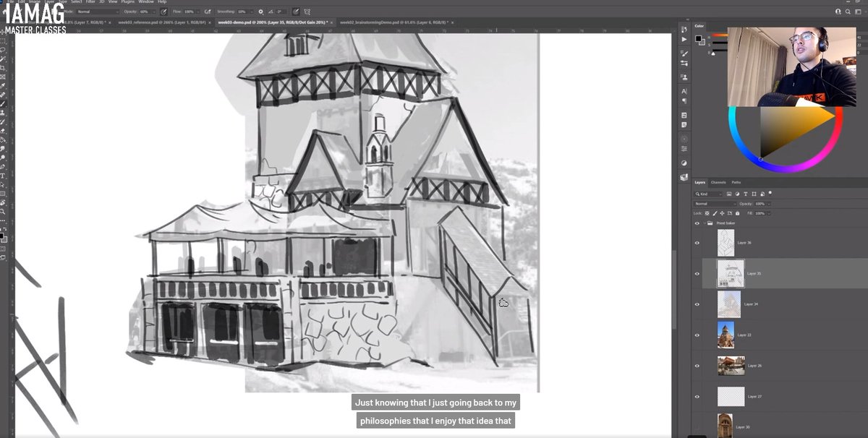Open the Brush Settings panel icon
This screenshot has height=438, width=868.
684,53
